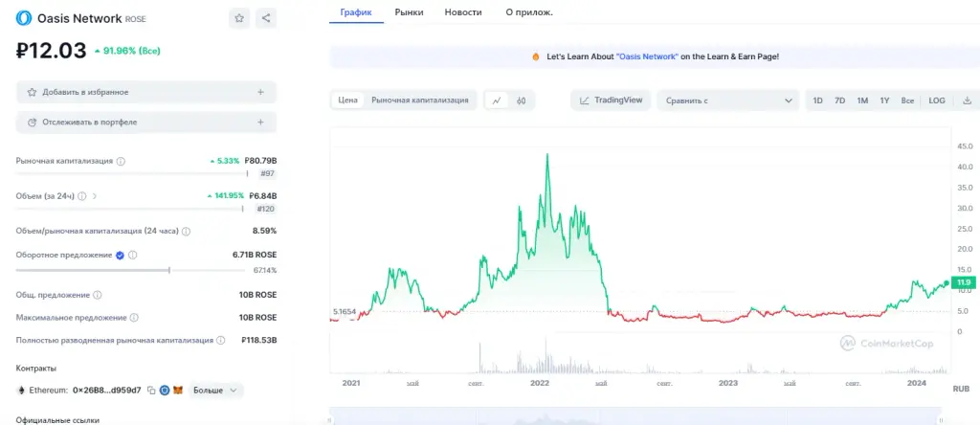Screen dimensions: 980x425
Task: Show info for Рыночная капитализация
Action: click(121, 161)
